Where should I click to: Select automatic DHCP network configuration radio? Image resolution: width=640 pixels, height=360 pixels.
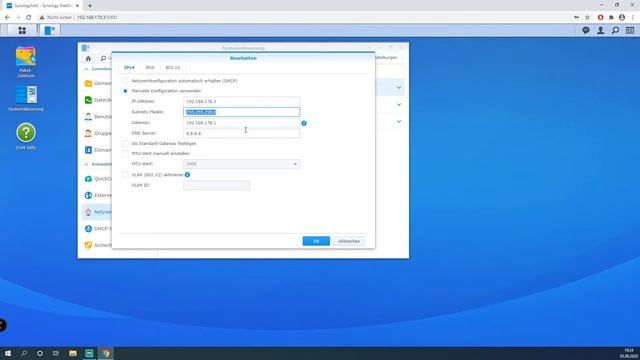[x=125, y=81]
